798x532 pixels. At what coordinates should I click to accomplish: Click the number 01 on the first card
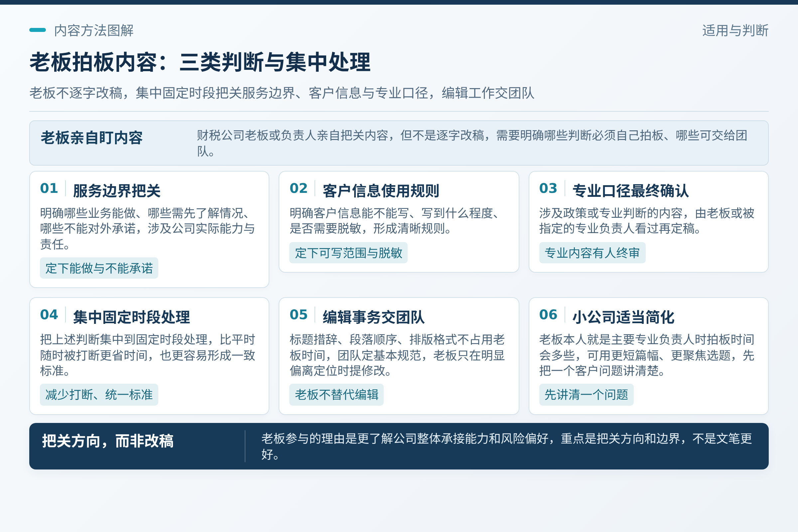click(49, 188)
